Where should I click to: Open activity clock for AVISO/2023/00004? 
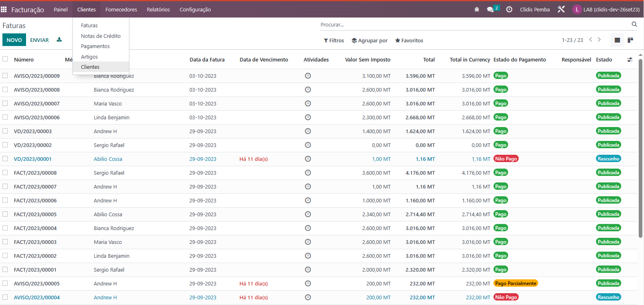308,297
